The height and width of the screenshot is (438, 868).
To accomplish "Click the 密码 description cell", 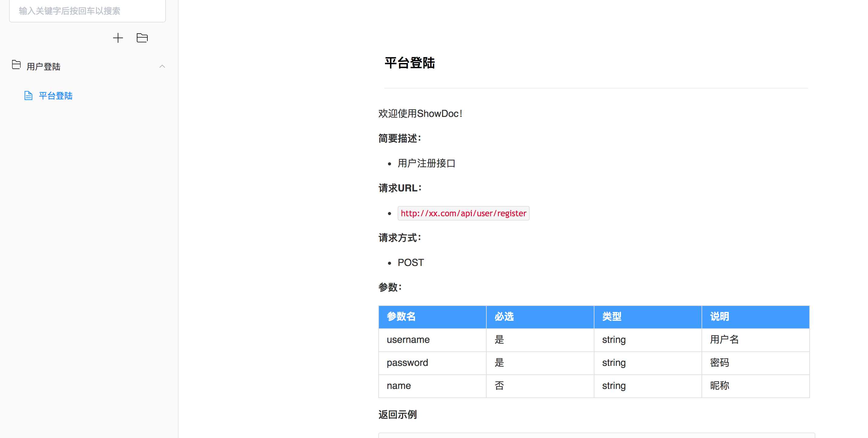I will pos(756,363).
